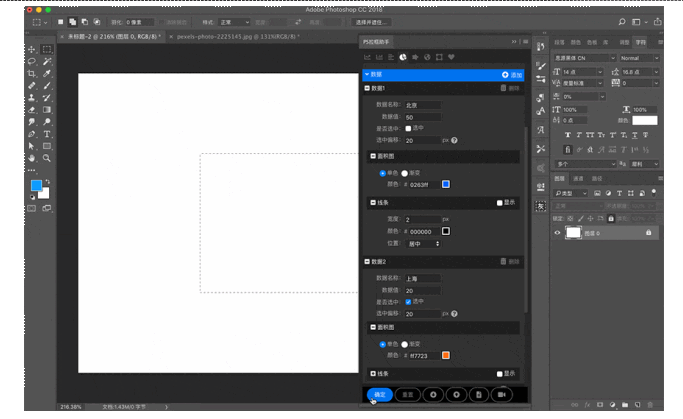The height and width of the screenshot is (419, 683).
Task: Select the Eyedropper tool
Action: pos(47,74)
